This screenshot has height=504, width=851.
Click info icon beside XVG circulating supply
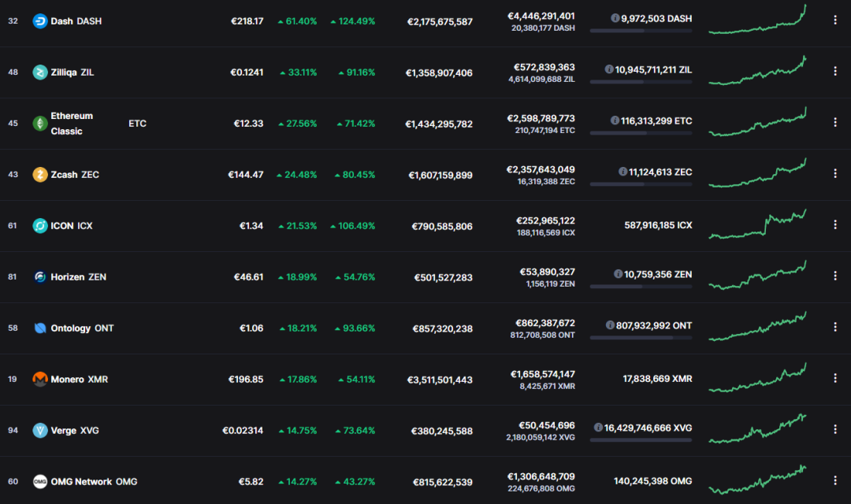[598, 428]
